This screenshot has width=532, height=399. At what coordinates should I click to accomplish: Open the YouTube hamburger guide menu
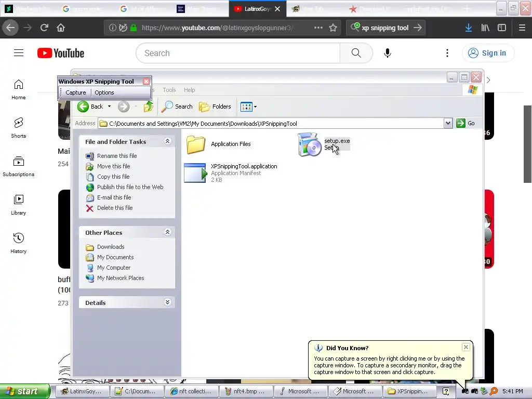(x=19, y=53)
